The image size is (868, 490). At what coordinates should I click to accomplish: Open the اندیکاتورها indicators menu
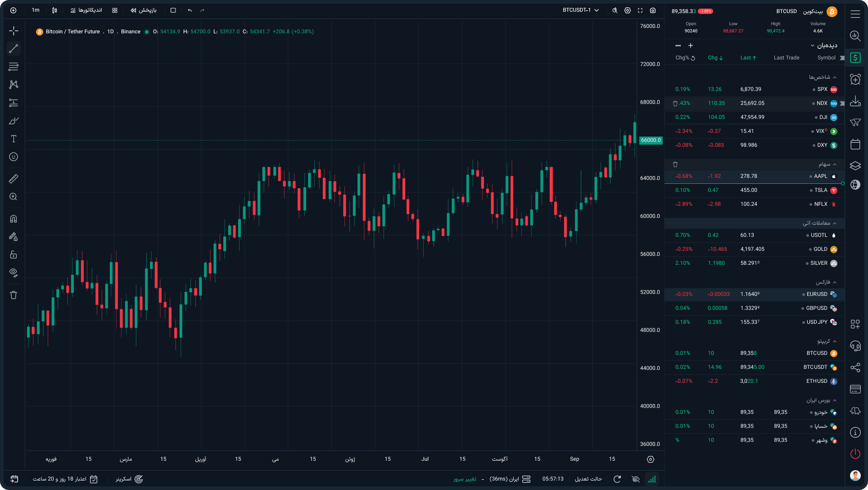86,10
